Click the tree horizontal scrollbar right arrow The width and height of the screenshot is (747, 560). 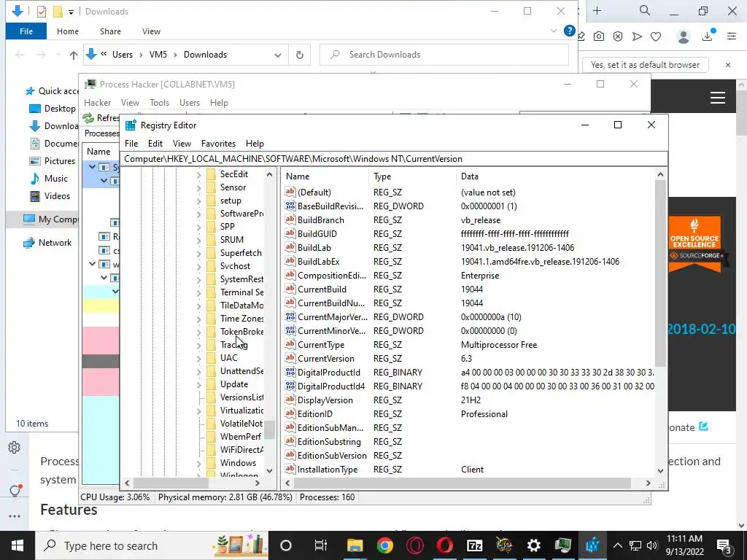coord(258,483)
